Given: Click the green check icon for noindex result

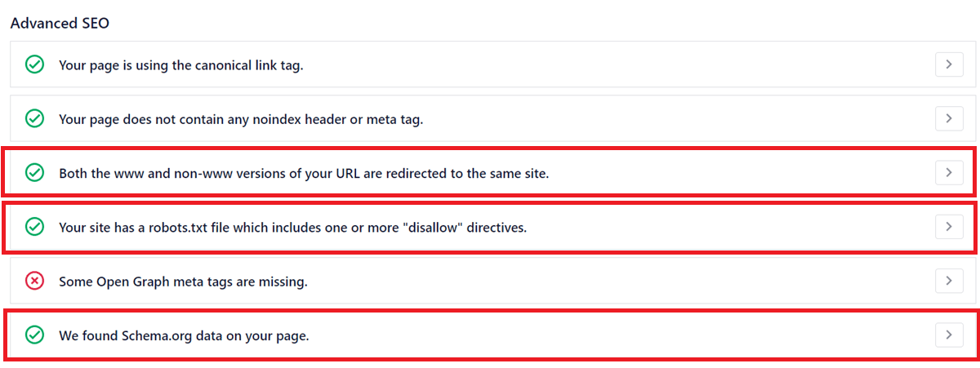Looking at the screenshot, I should tap(34, 119).
